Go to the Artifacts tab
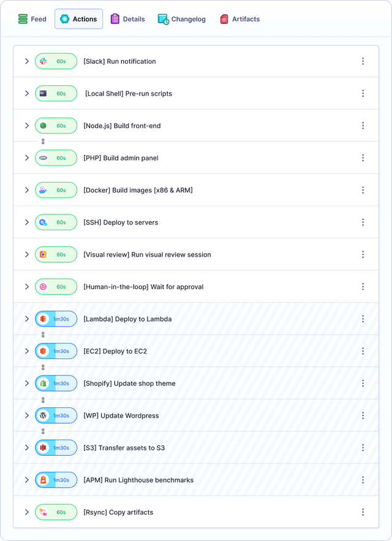Screen dimensions: 392x541 [x=239, y=19]
